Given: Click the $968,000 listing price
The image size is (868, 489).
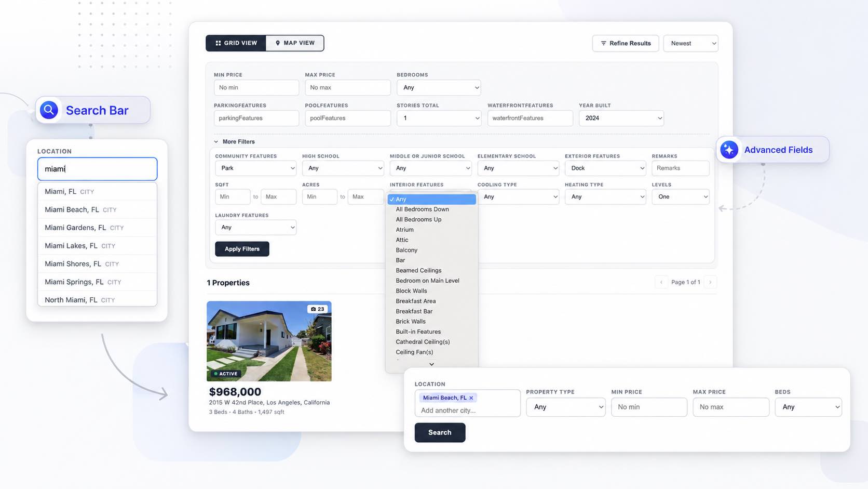Looking at the screenshot, I should pos(235,392).
